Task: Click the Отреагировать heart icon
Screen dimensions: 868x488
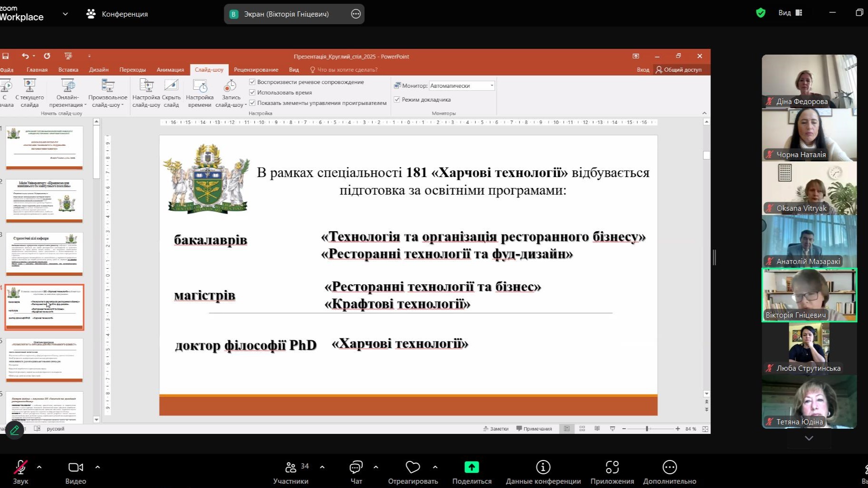Action: pos(413,468)
